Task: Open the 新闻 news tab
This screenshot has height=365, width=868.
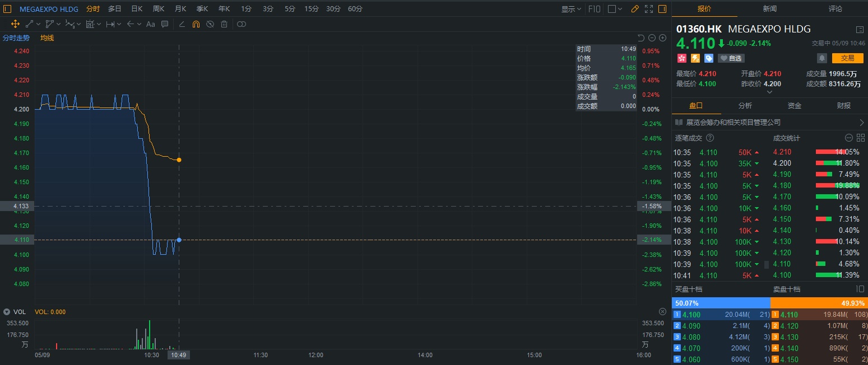Action: (769, 9)
